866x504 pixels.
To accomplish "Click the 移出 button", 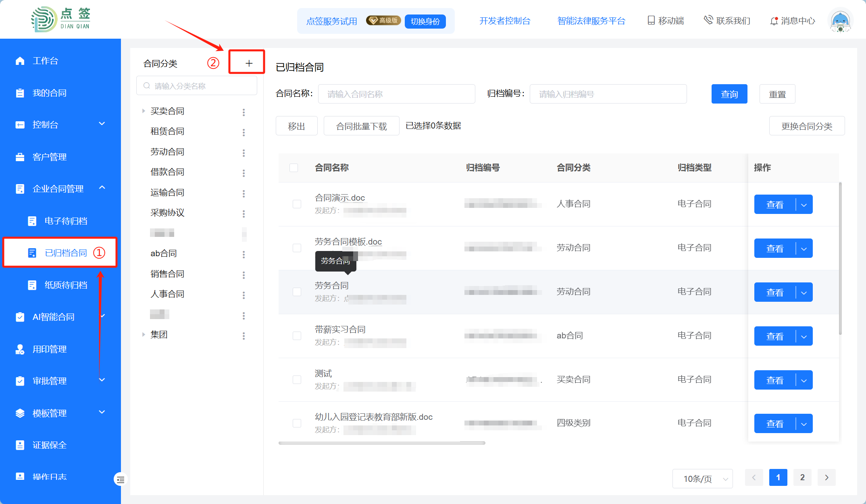I will pos(296,126).
